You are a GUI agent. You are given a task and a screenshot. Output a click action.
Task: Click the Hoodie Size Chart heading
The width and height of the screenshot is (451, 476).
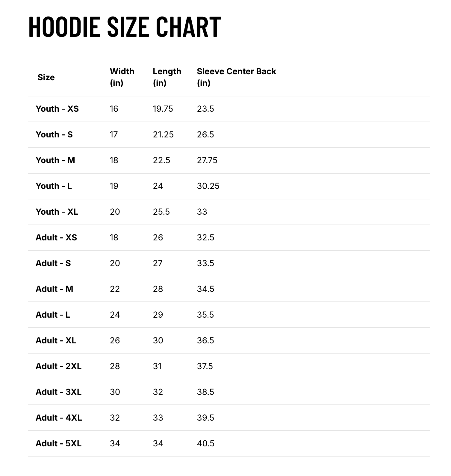(x=125, y=27)
